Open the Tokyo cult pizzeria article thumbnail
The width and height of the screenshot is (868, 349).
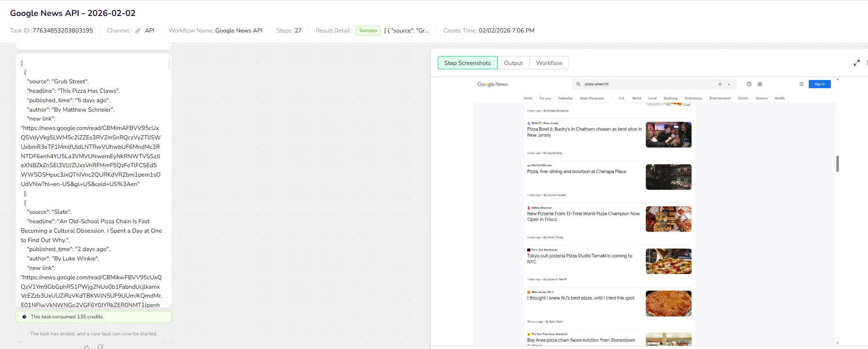[x=668, y=261]
